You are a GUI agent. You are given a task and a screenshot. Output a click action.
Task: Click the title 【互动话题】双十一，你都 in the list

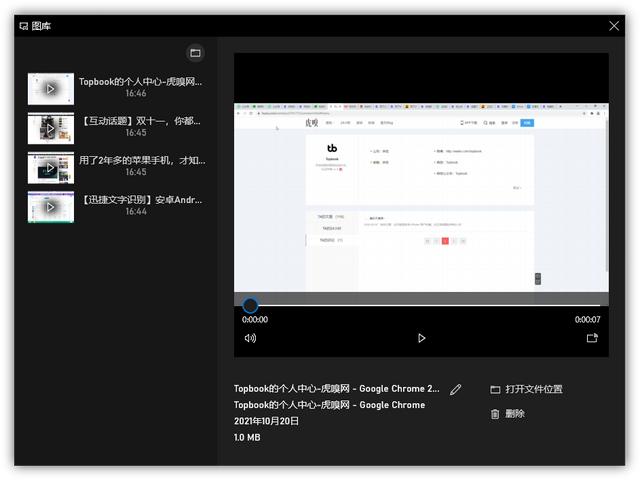tap(141, 121)
